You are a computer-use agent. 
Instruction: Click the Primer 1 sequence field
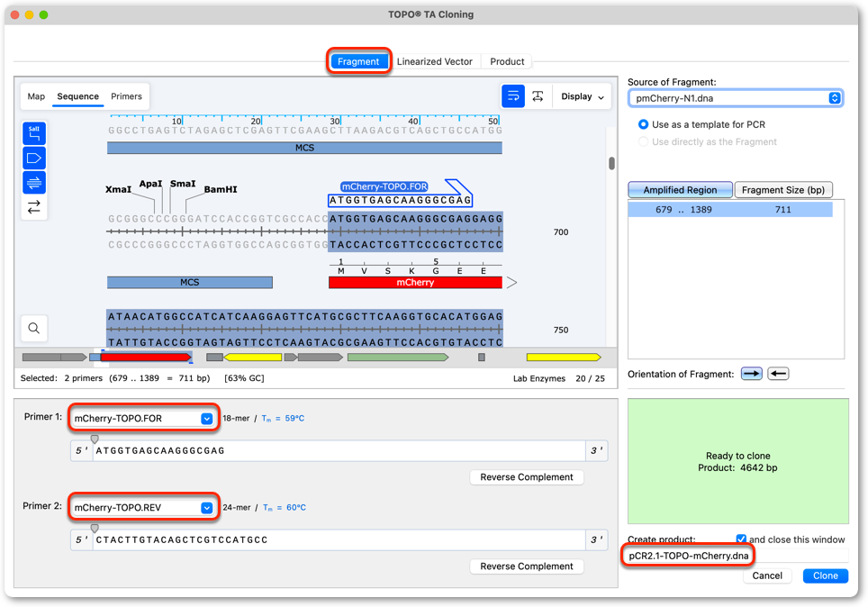point(339,451)
